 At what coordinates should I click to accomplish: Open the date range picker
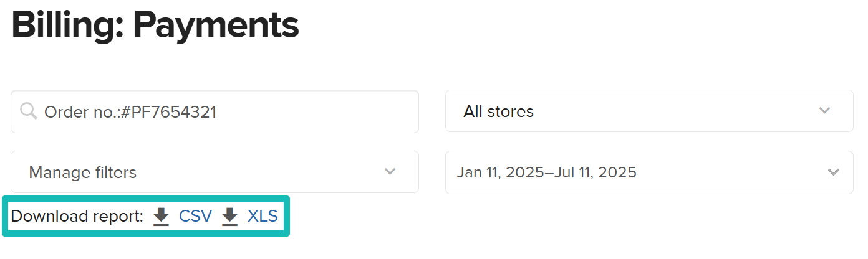[649, 172]
